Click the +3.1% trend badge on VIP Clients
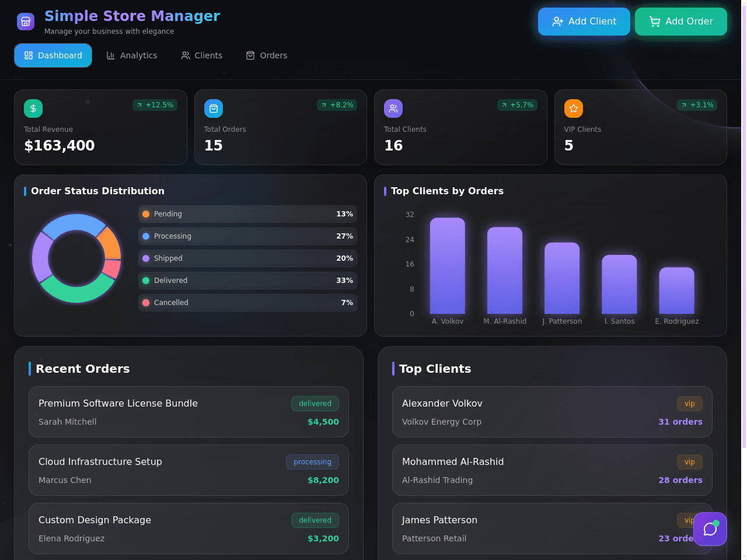 point(697,105)
